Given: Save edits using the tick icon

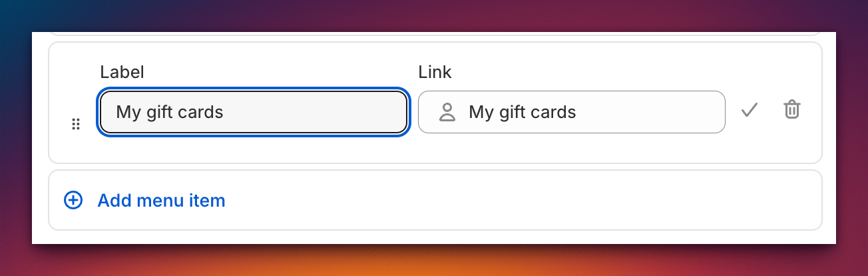Looking at the screenshot, I should coord(750,110).
